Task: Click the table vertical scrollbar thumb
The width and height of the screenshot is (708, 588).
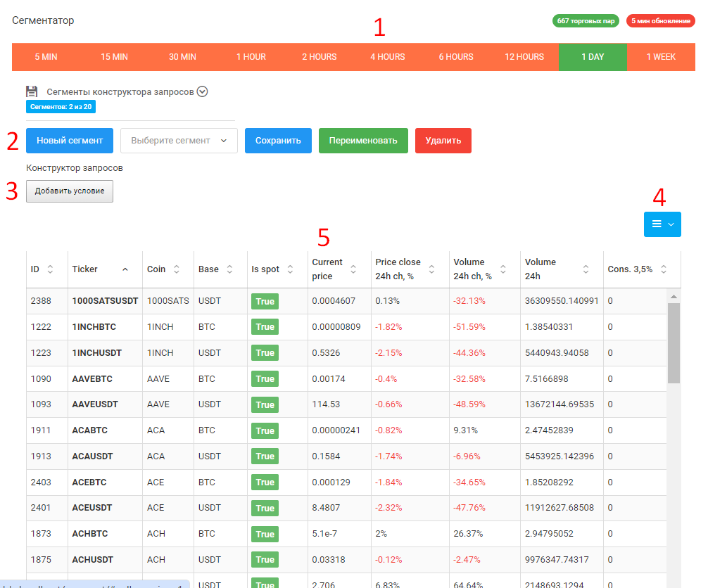Action: [x=674, y=343]
